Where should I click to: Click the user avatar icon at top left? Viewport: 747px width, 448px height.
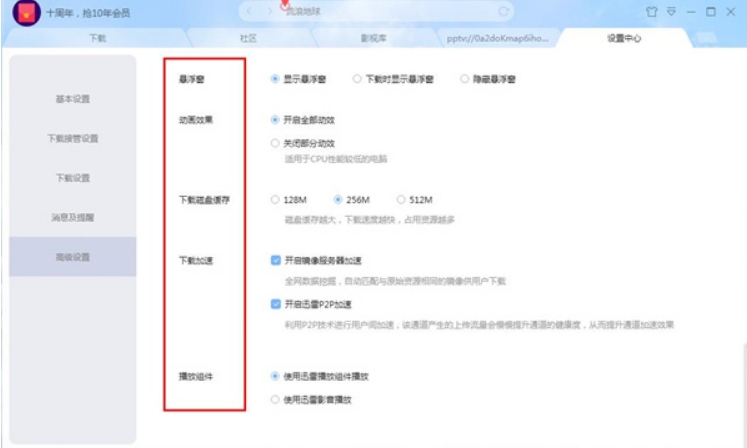[26, 12]
